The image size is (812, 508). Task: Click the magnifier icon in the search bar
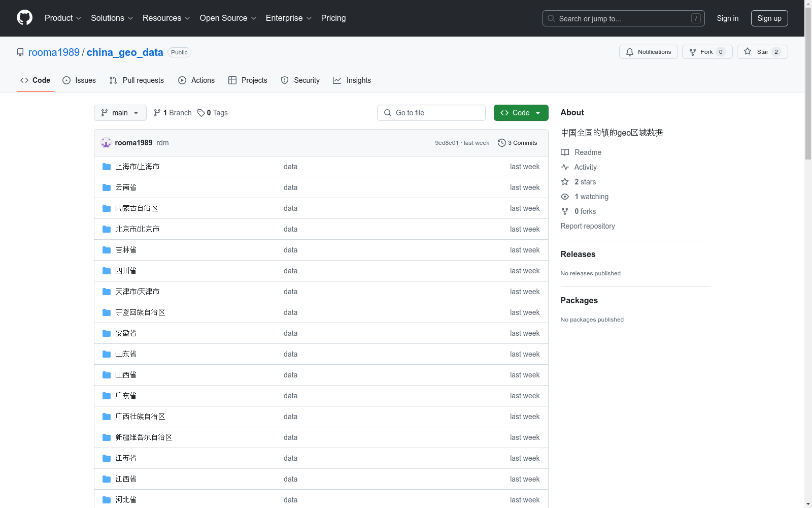click(x=551, y=18)
